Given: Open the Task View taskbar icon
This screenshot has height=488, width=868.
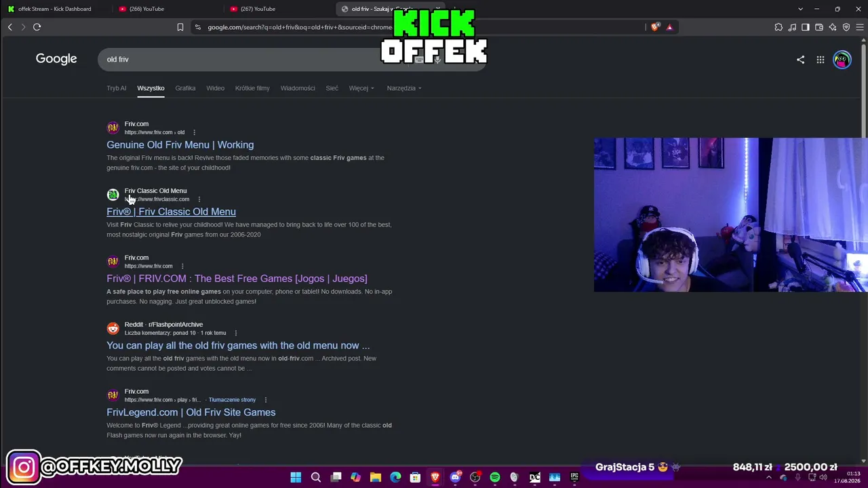Looking at the screenshot, I should point(336,478).
